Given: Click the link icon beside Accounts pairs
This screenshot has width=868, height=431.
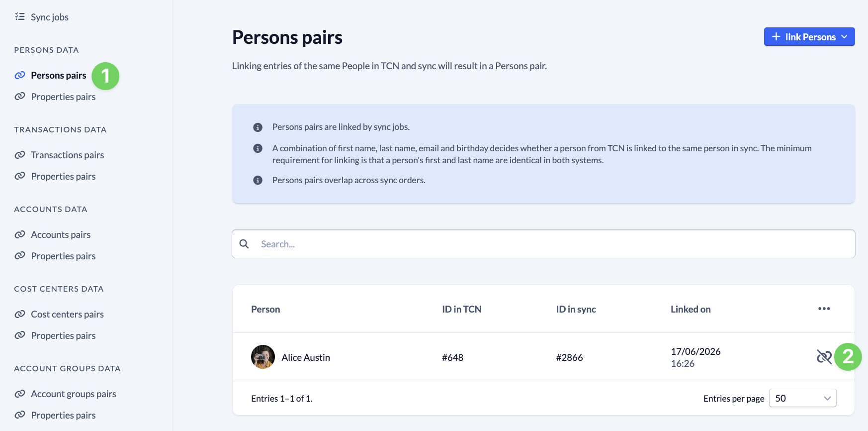Looking at the screenshot, I should [20, 234].
